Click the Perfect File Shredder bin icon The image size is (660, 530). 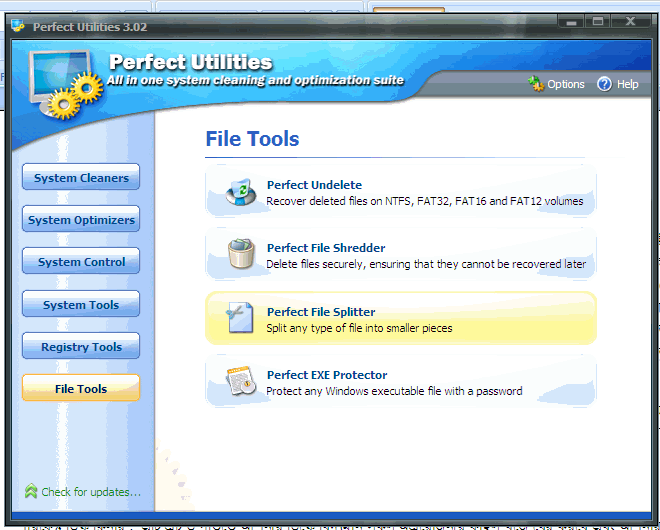click(241, 253)
